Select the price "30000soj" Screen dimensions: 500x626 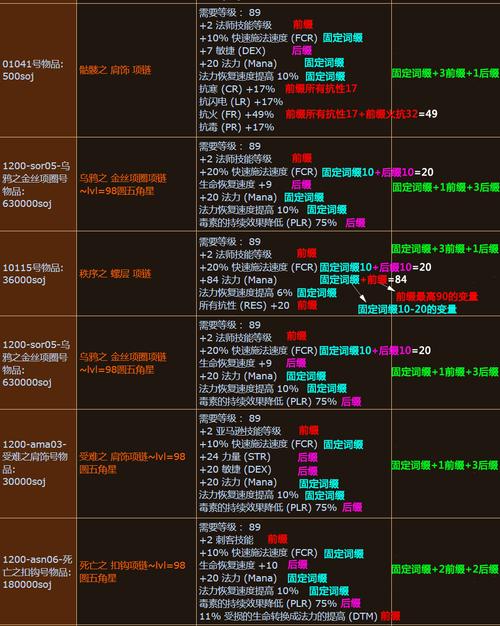coord(24,481)
